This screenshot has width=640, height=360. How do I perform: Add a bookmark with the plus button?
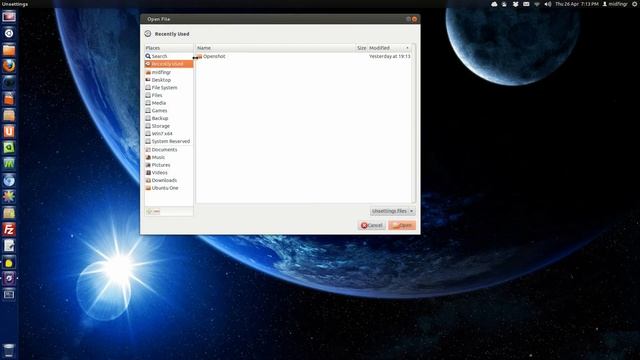point(149,211)
